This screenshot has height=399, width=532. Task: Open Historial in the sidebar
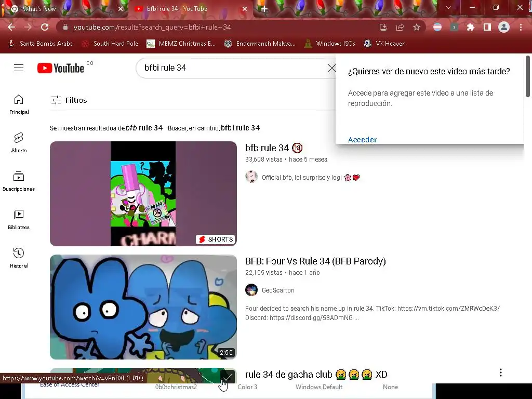[x=19, y=258]
